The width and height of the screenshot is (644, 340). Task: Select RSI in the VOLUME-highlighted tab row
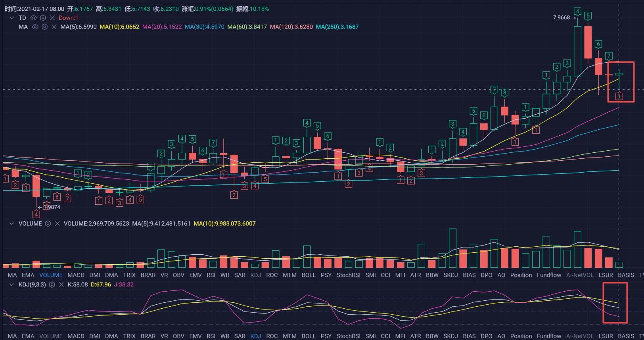point(211,275)
